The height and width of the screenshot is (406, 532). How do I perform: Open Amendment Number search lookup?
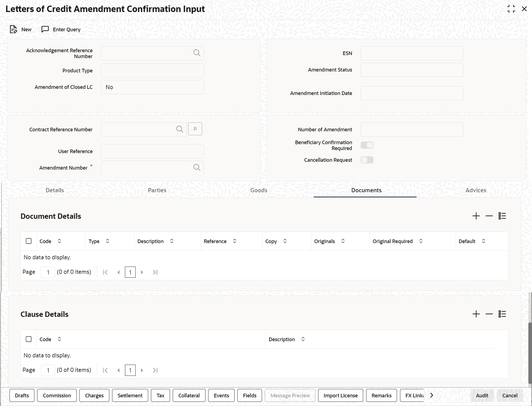coord(197,168)
